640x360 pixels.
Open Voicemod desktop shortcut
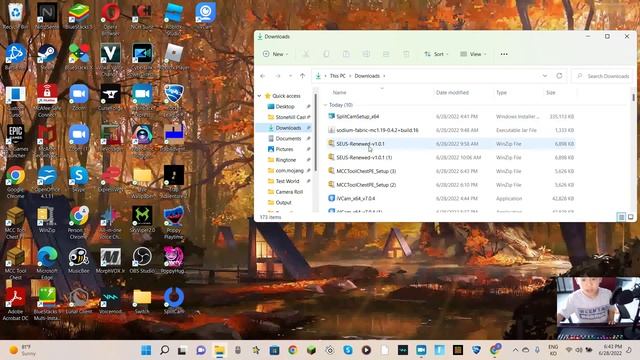coord(110,301)
